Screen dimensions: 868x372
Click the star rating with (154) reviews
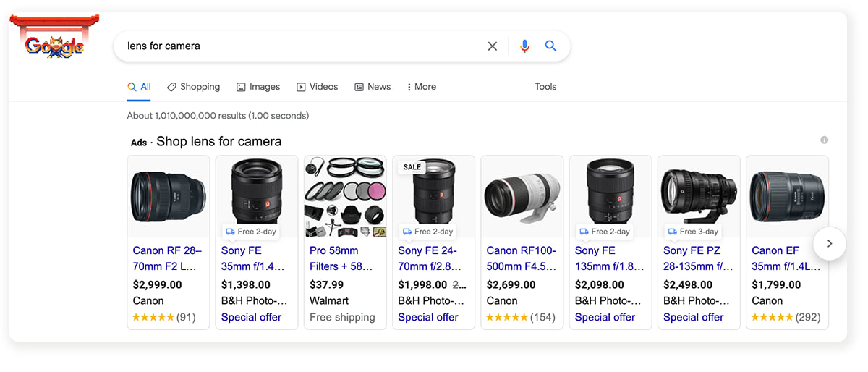[x=520, y=317]
